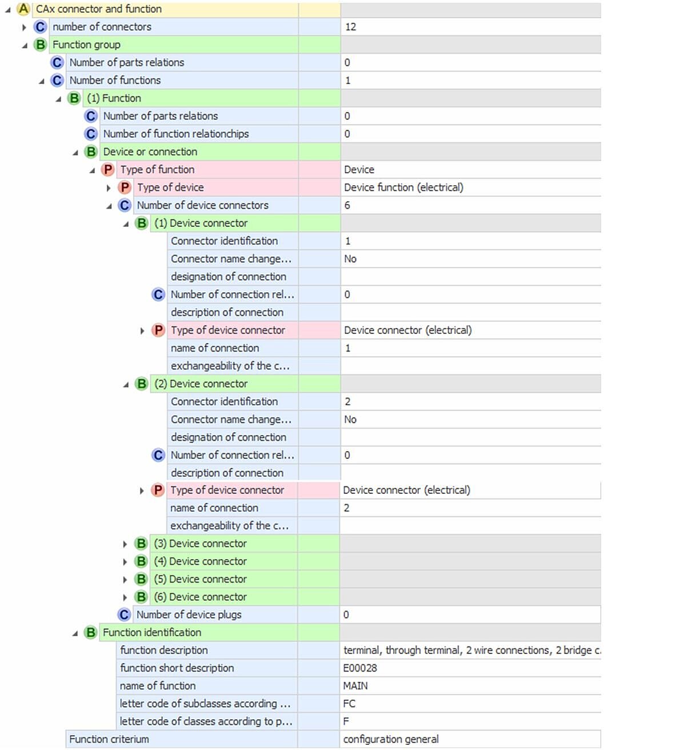The image size is (700, 750).
Task: Click the blue C icon for number of connectors
Action: [40, 27]
